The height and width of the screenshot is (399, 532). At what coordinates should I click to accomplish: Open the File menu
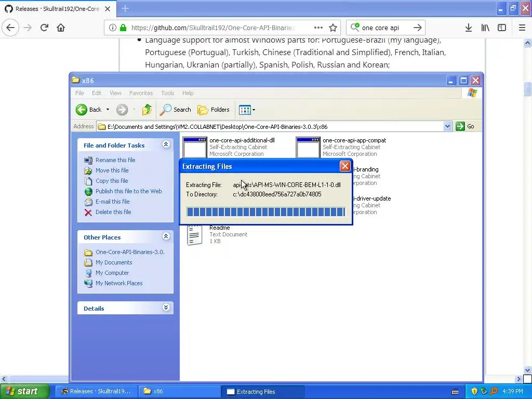[x=79, y=93]
